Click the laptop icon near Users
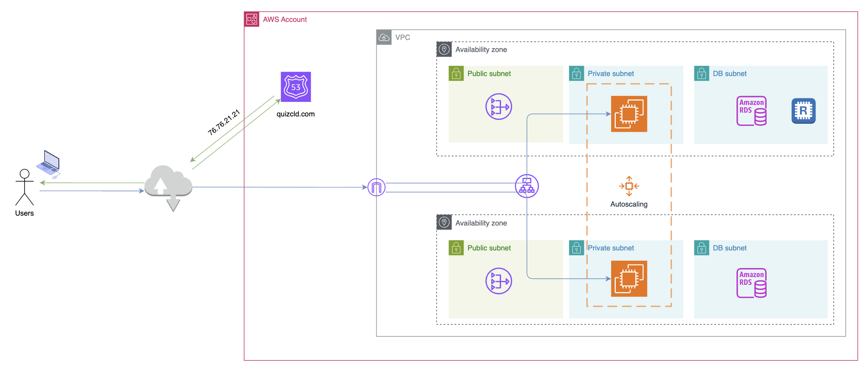 (49, 163)
